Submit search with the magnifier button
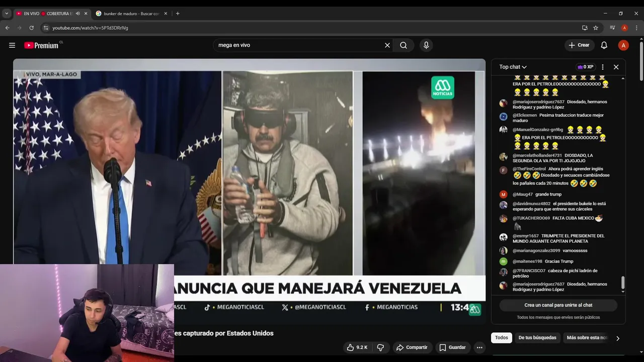 pyautogui.click(x=404, y=45)
